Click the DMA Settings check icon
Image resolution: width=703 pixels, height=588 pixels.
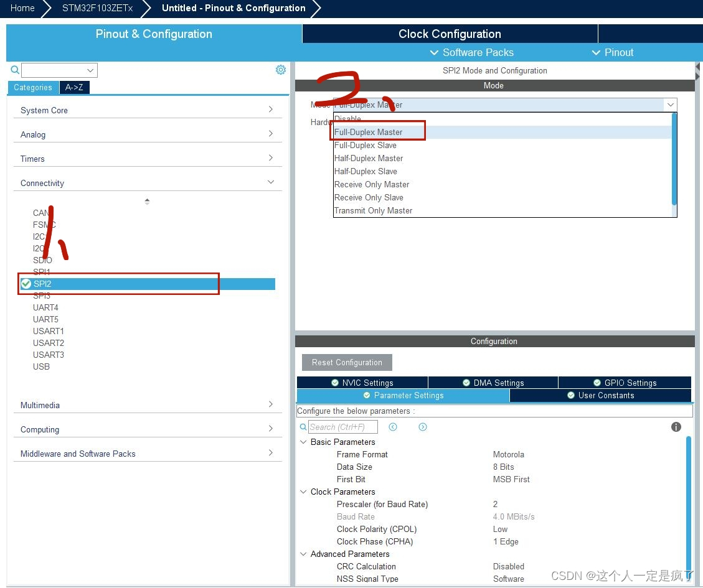(x=466, y=383)
